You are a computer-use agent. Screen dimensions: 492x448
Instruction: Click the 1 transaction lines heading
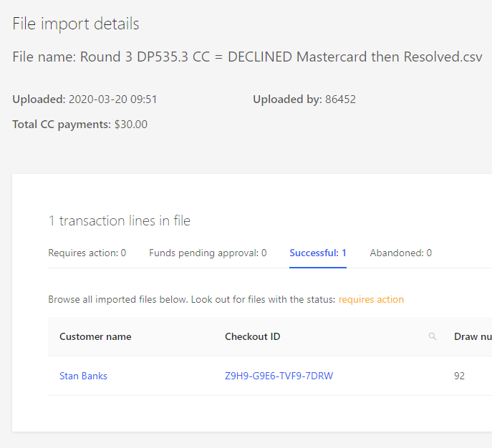[x=119, y=221]
